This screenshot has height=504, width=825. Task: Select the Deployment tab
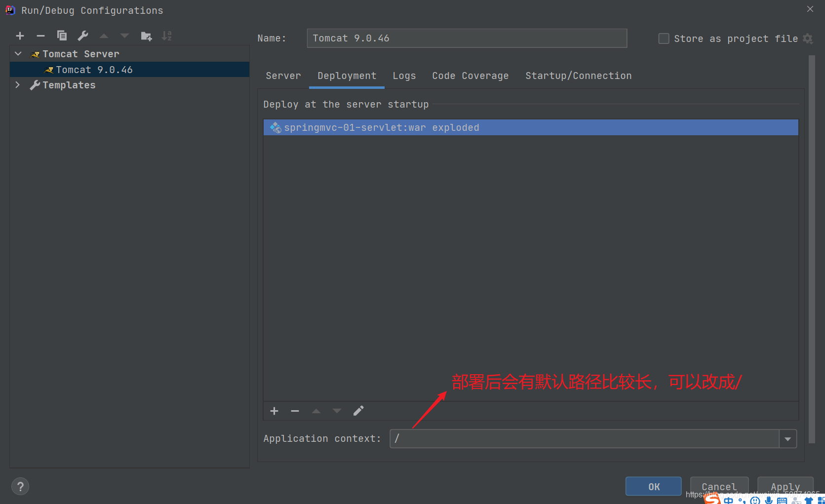pos(347,76)
